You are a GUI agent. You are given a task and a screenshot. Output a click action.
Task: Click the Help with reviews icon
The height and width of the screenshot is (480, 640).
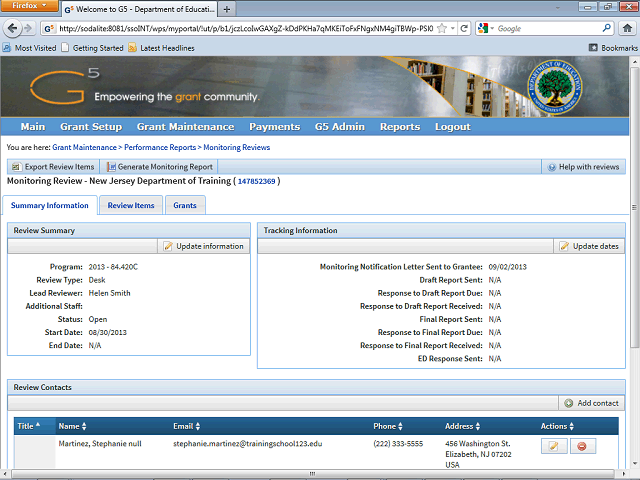pos(552,167)
